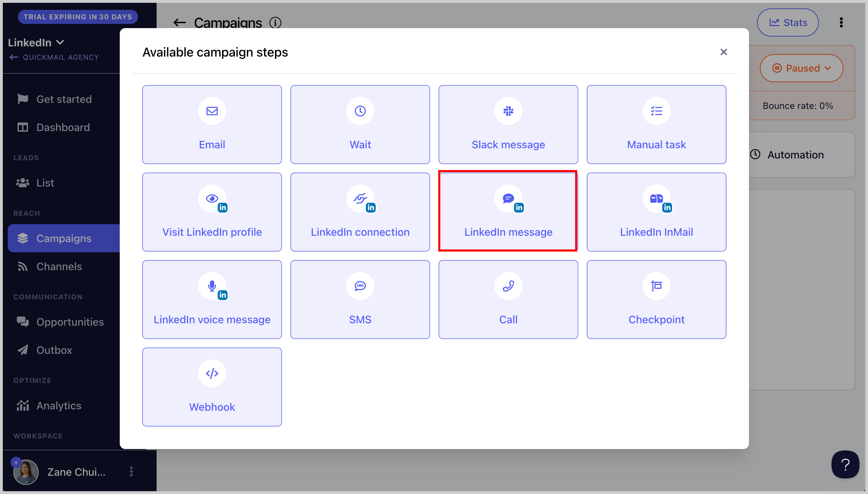868x494 pixels.
Task: Click the Channels feed icon
Action: [23, 266]
